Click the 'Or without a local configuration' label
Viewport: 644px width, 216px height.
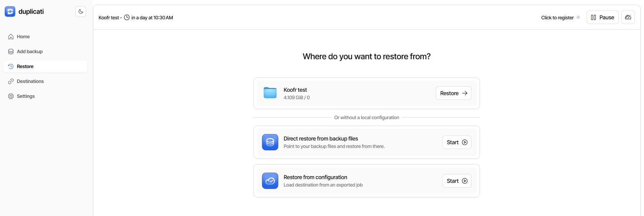pos(366,117)
